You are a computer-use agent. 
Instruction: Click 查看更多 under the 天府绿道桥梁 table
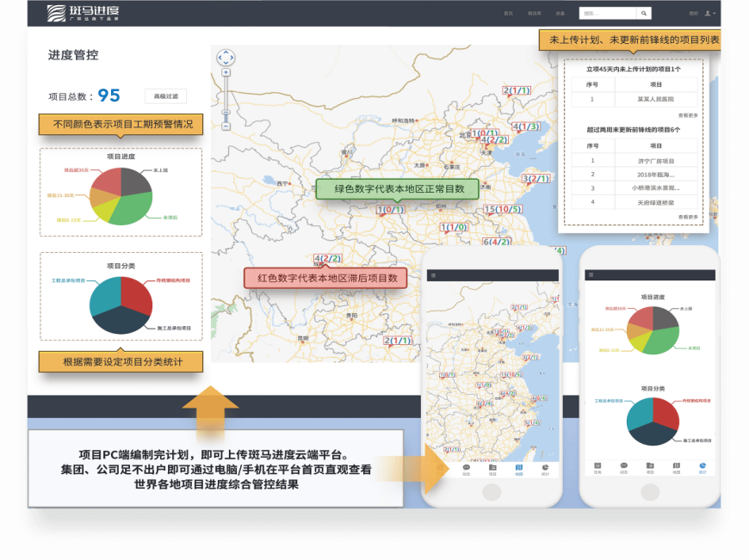click(688, 217)
